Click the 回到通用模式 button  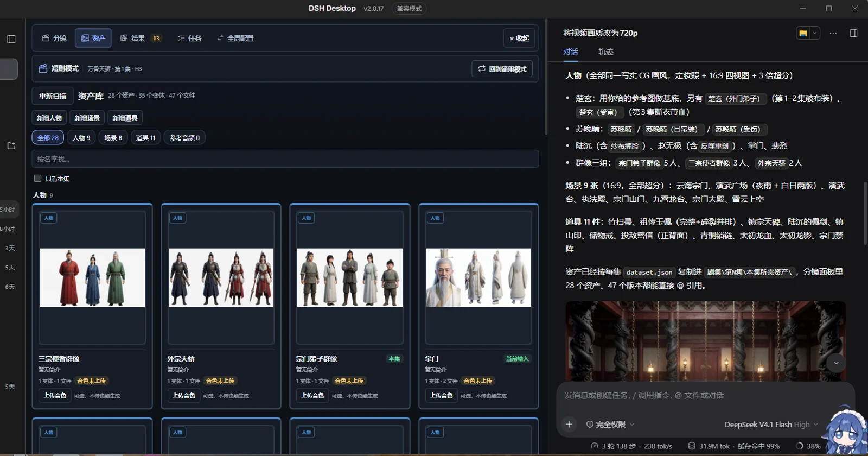click(502, 69)
